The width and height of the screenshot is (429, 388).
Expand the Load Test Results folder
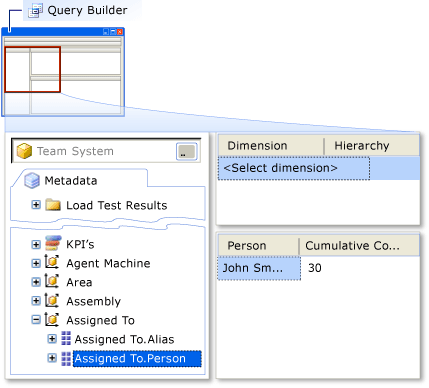(x=36, y=204)
